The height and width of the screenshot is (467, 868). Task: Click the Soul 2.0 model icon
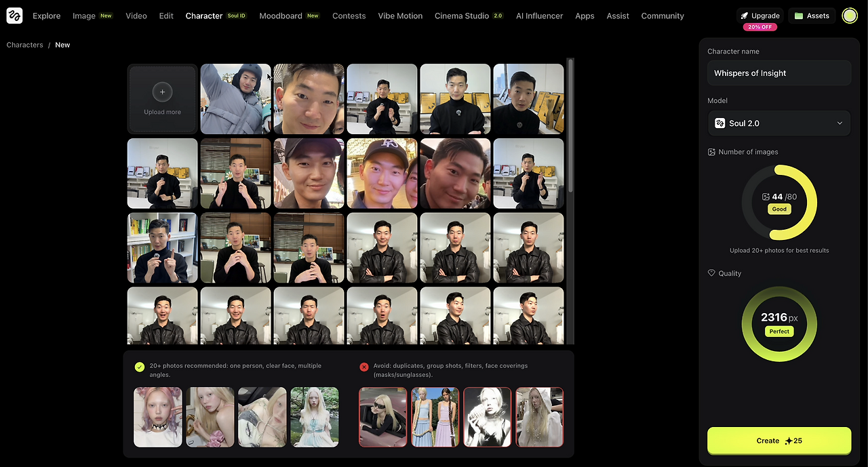[x=720, y=123]
